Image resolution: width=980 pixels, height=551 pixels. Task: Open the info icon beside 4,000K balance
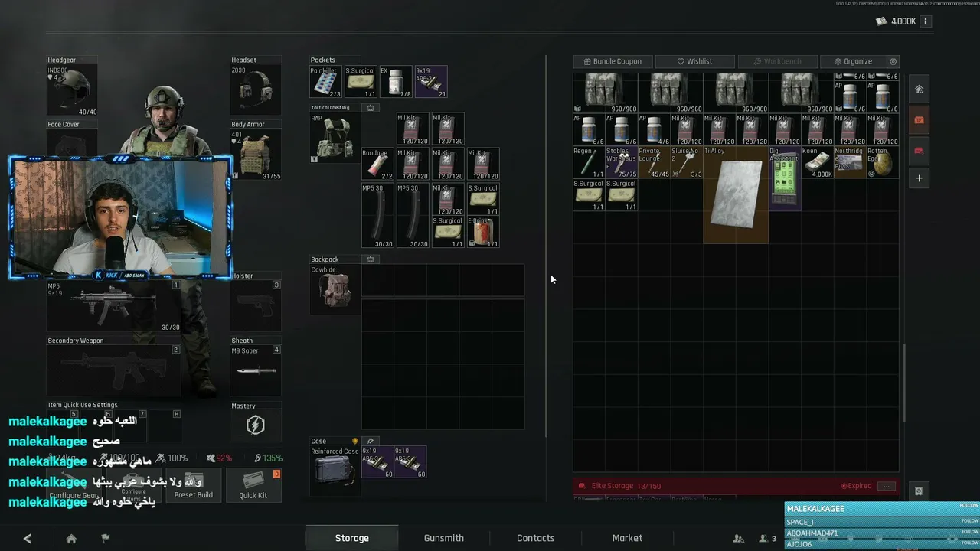click(926, 21)
